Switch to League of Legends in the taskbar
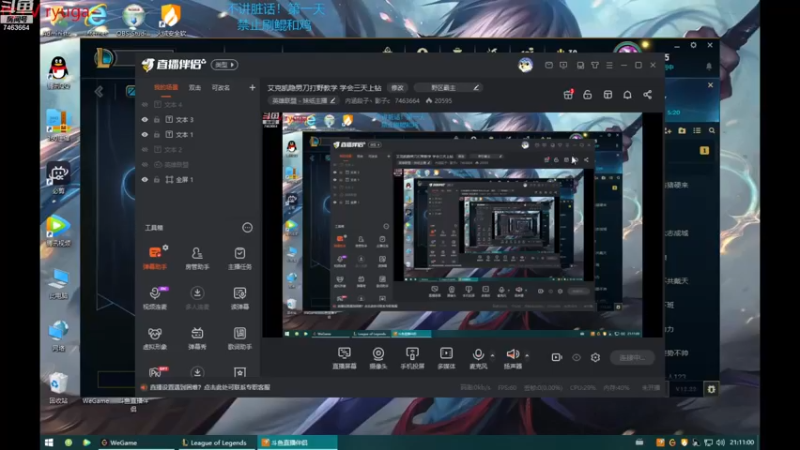This screenshot has height=450, width=800. pyautogui.click(x=214, y=442)
